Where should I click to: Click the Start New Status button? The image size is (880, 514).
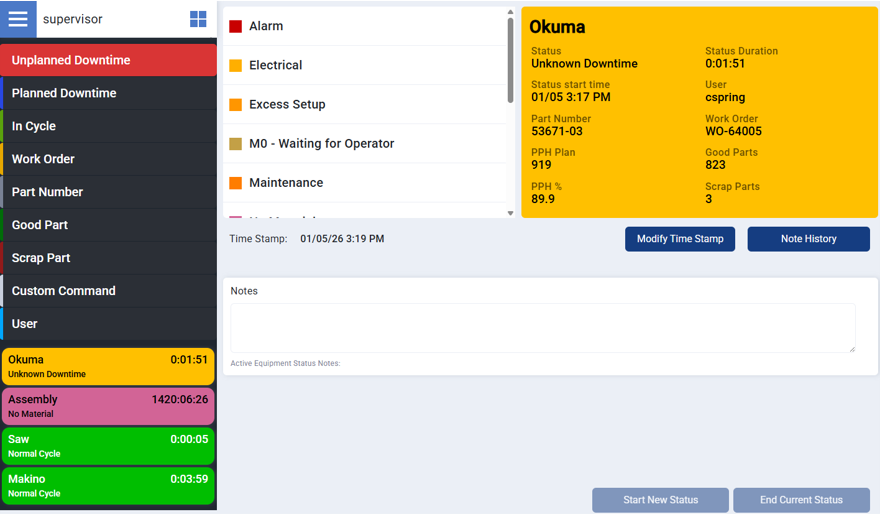pyautogui.click(x=661, y=499)
